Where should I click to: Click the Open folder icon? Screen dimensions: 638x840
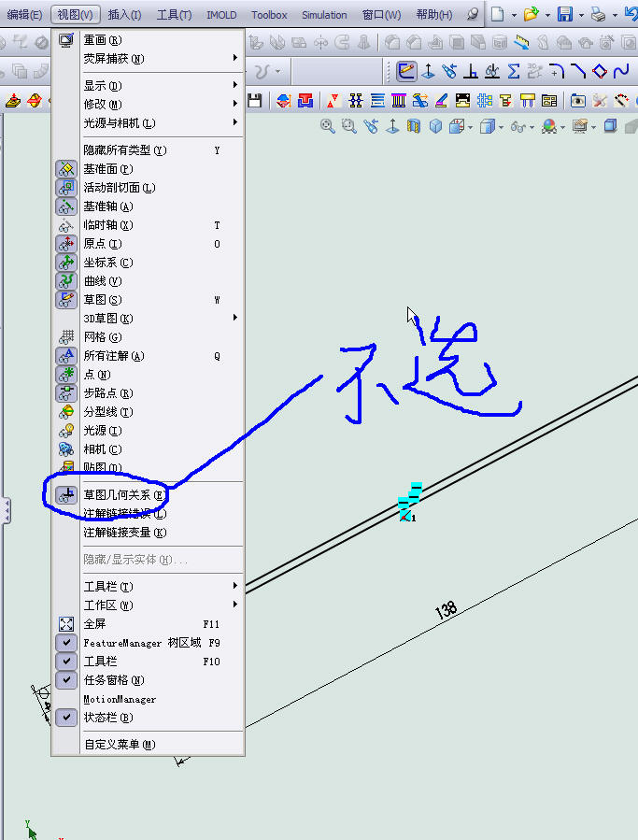531,14
